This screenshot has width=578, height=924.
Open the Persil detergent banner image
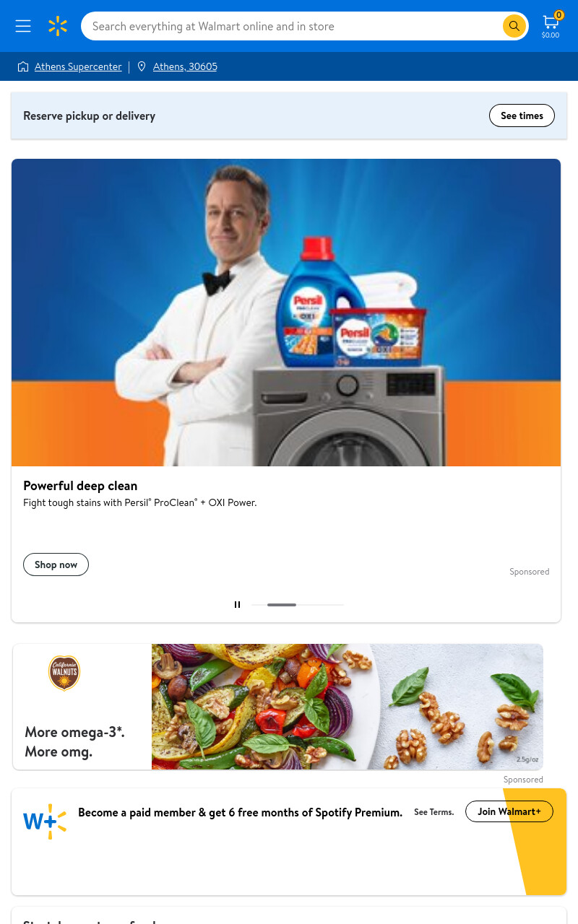(286, 313)
